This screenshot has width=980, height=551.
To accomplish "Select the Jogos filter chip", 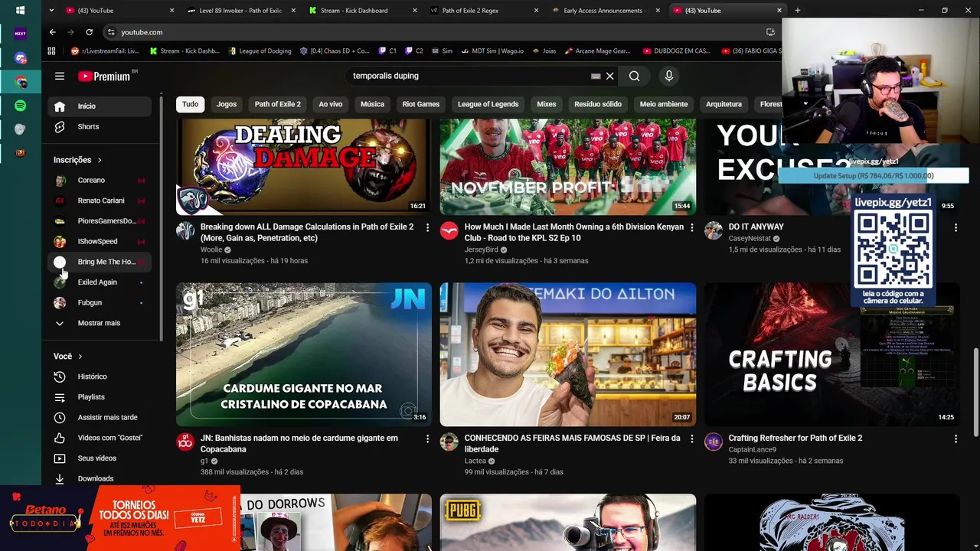I will (227, 104).
